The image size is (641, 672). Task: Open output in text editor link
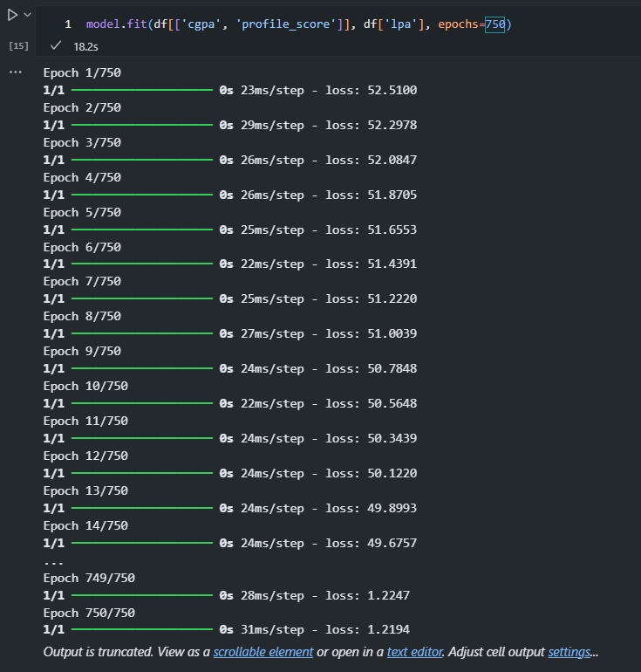pyautogui.click(x=414, y=652)
